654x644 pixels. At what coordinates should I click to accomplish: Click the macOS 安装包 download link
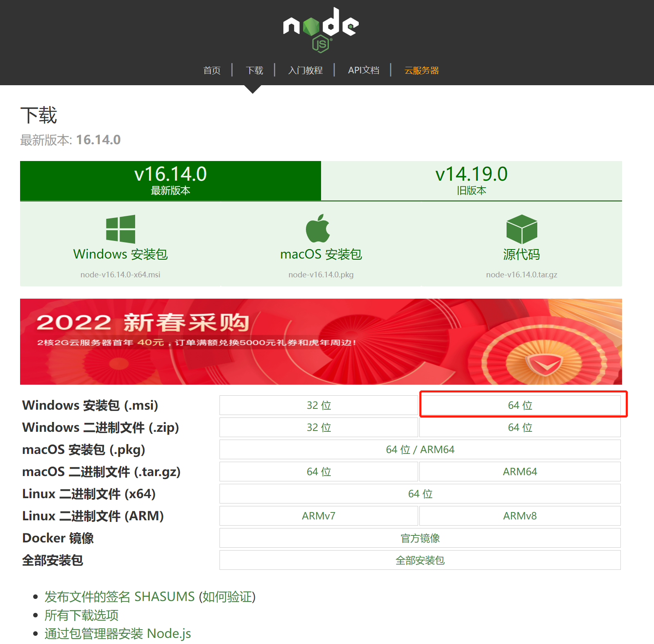coord(321,254)
